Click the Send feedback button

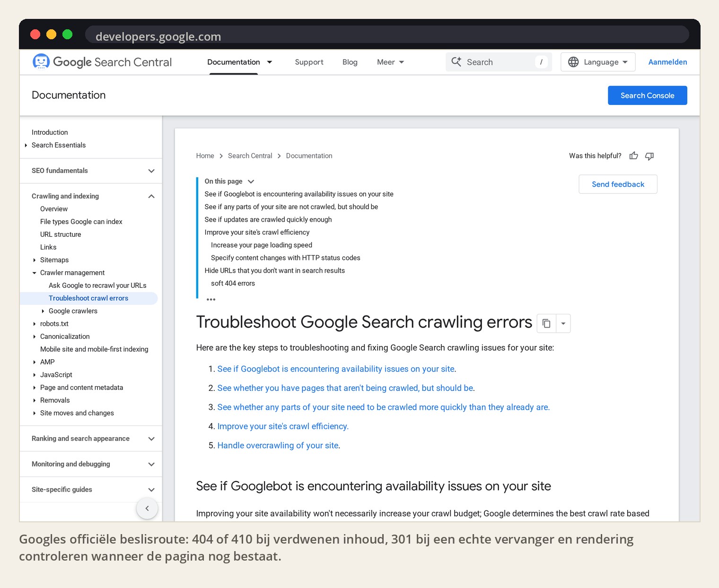(x=618, y=184)
